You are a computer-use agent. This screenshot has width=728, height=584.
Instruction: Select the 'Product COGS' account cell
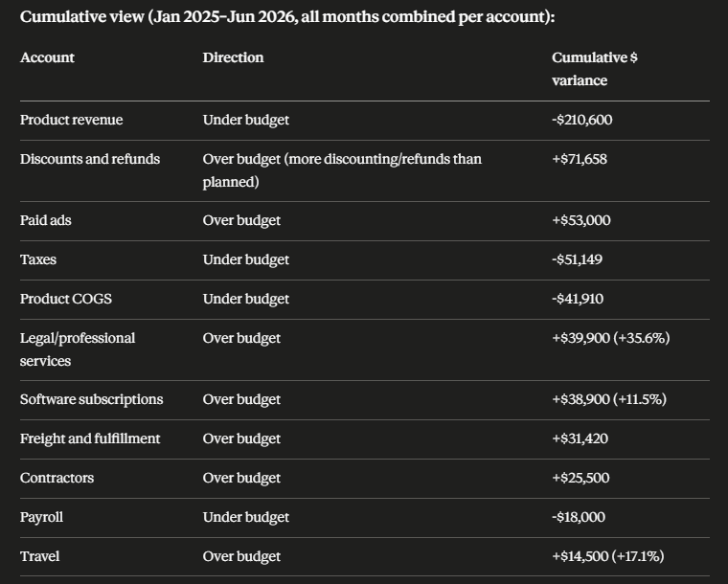pyautogui.click(x=66, y=299)
